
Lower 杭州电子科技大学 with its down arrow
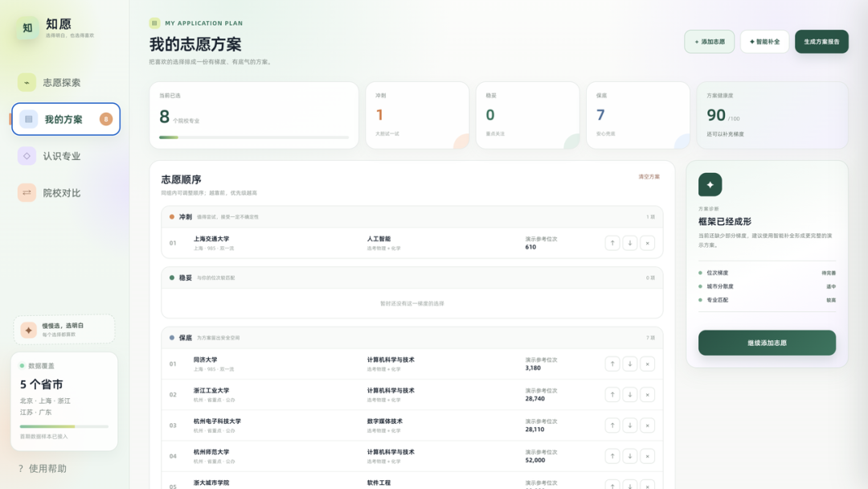(x=630, y=425)
